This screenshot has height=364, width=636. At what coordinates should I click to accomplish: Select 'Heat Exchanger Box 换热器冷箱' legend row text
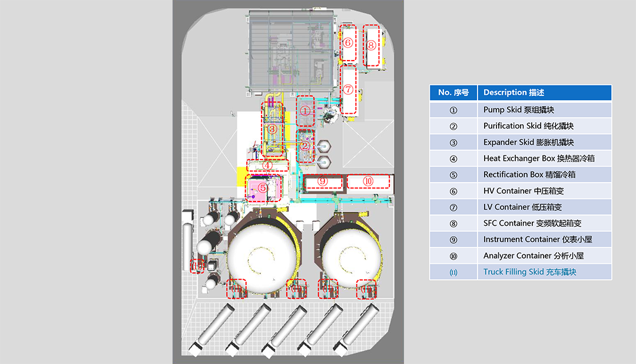coord(539,158)
